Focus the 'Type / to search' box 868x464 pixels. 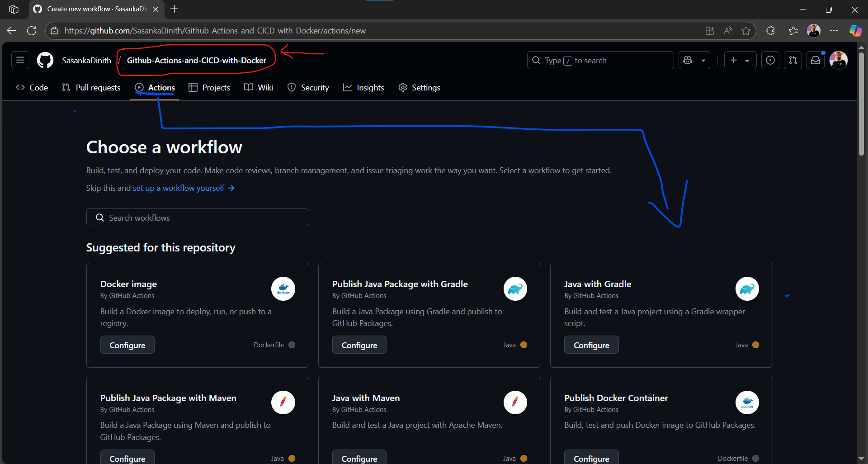(600, 60)
